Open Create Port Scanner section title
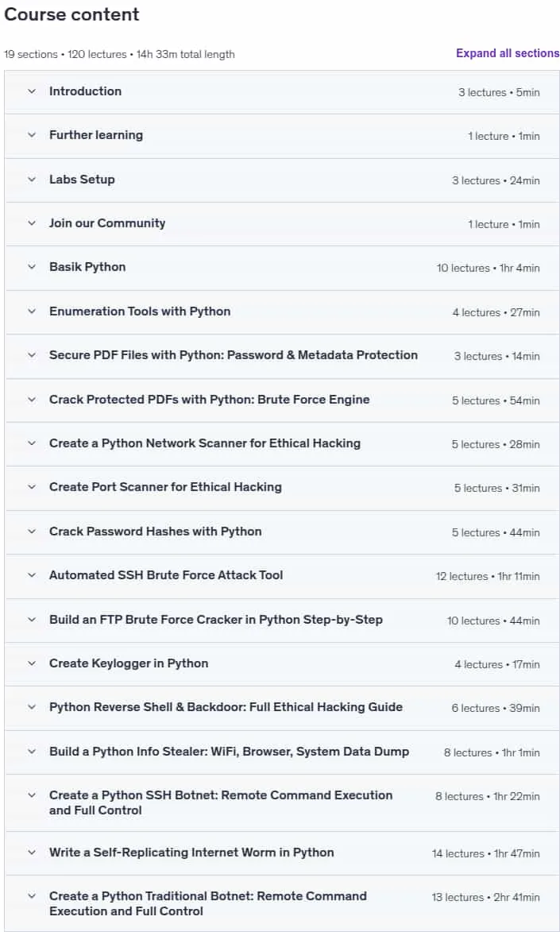 click(x=165, y=487)
